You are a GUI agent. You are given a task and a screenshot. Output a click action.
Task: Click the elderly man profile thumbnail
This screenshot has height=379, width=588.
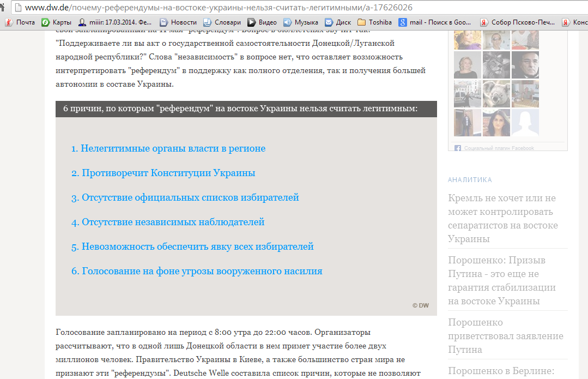525,65
